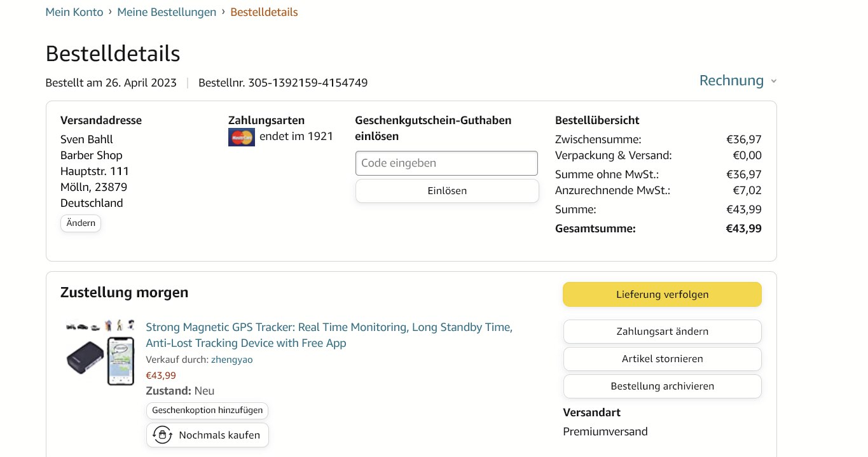
Task: Open seller zhengyao's page
Action: pos(232,360)
